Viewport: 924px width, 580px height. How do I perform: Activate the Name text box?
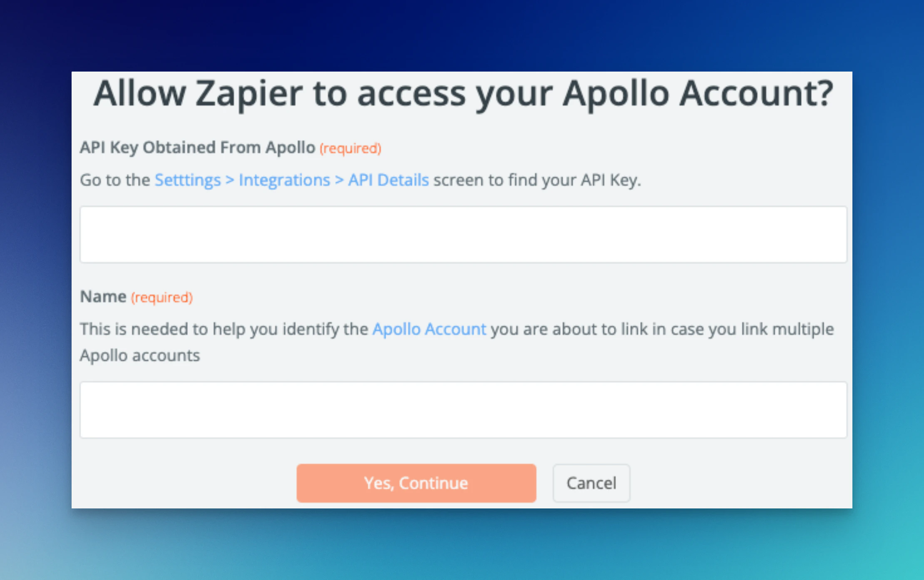coord(463,410)
